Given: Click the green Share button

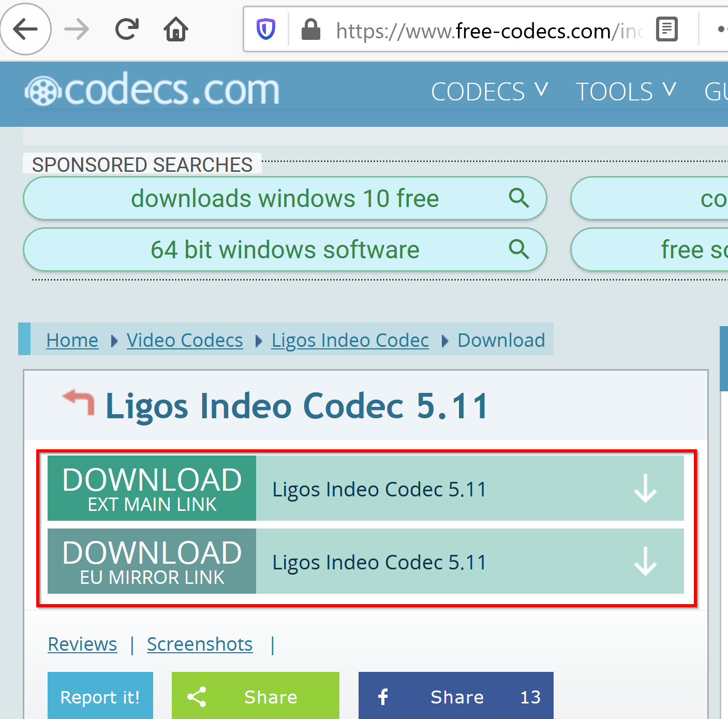Looking at the screenshot, I should click(256, 696).
